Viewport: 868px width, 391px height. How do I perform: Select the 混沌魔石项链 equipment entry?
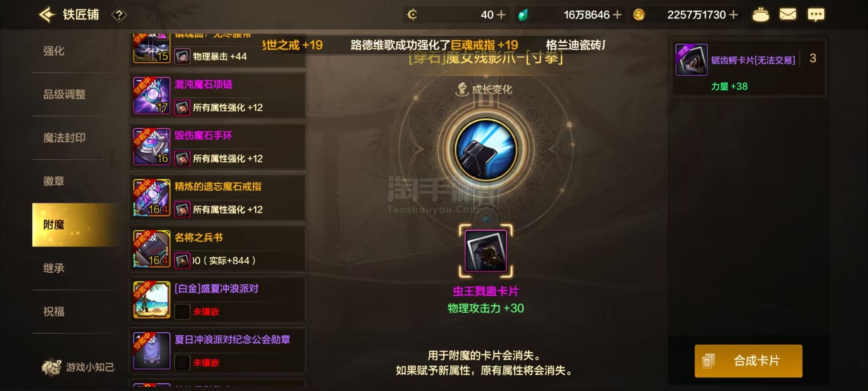218,96
